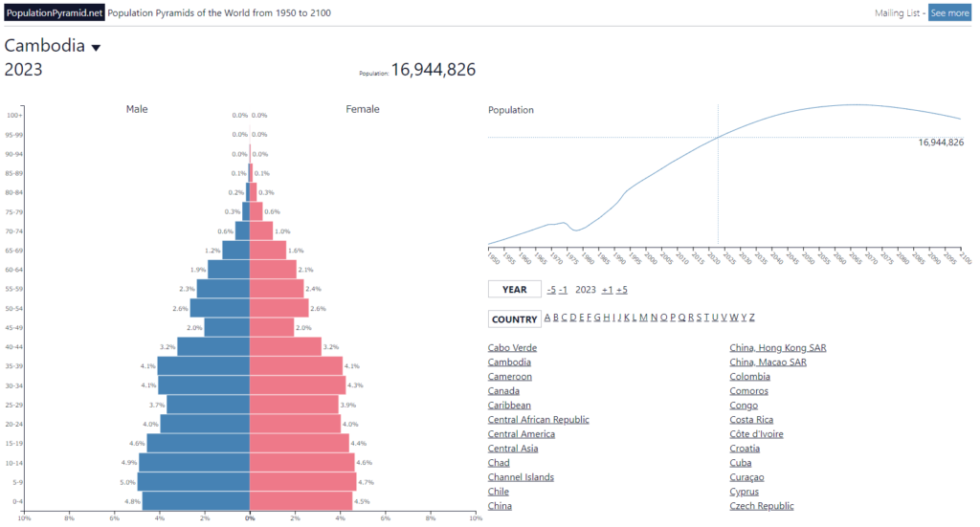Jump forward five years with +5
This screenshot has width=980, height=527.
click(622, 290)
